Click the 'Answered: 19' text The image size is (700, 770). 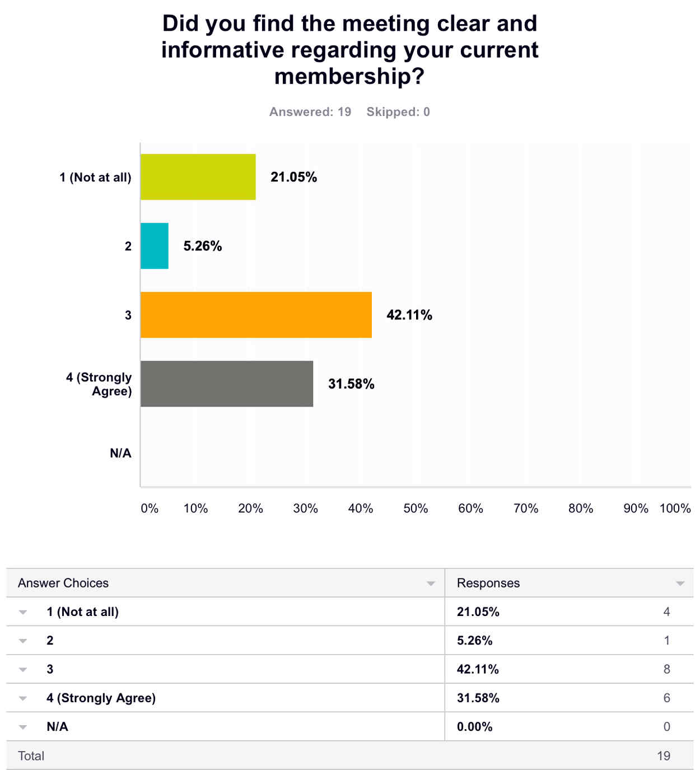tap(310, 112)
